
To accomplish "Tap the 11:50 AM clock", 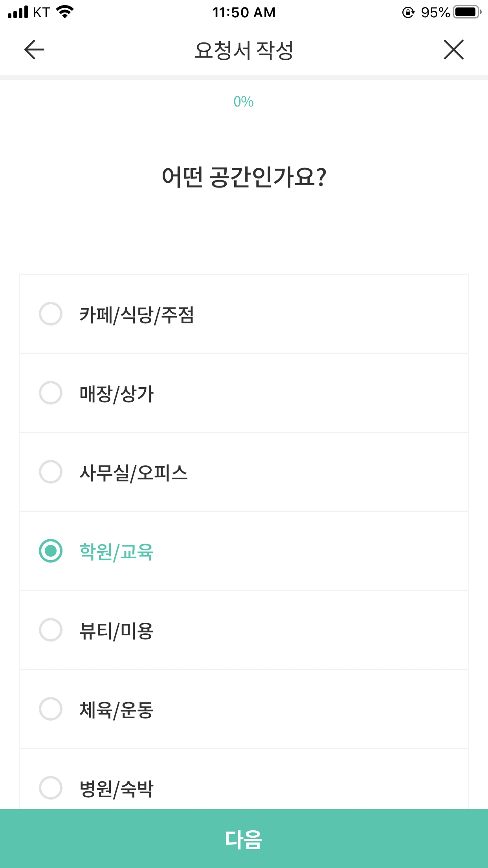I will click(244, 13).
